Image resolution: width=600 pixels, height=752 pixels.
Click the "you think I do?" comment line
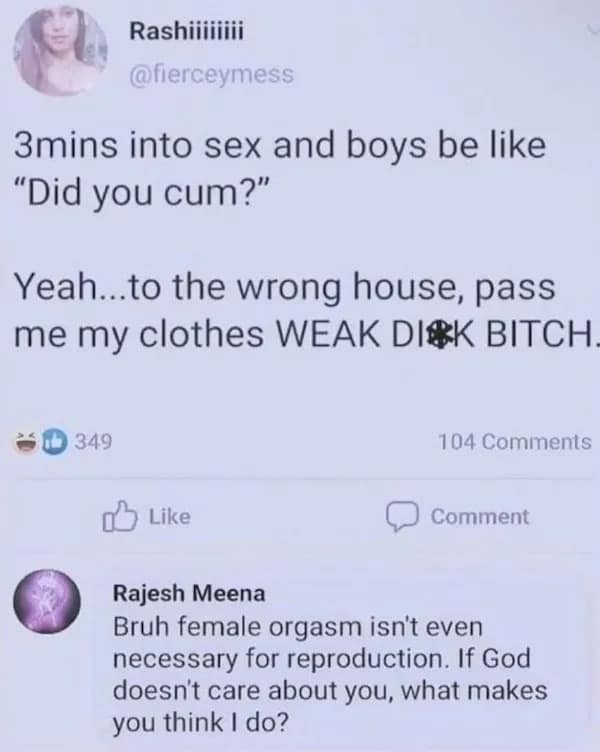click(201, 723)
